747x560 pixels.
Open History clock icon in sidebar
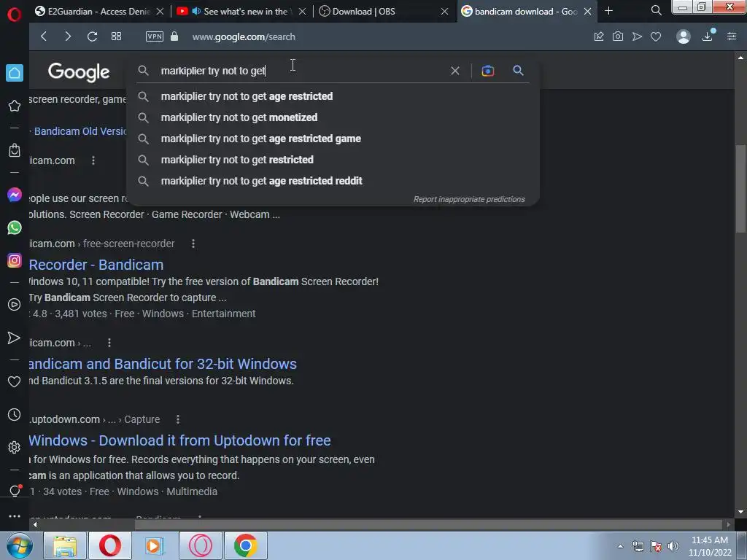15,415
